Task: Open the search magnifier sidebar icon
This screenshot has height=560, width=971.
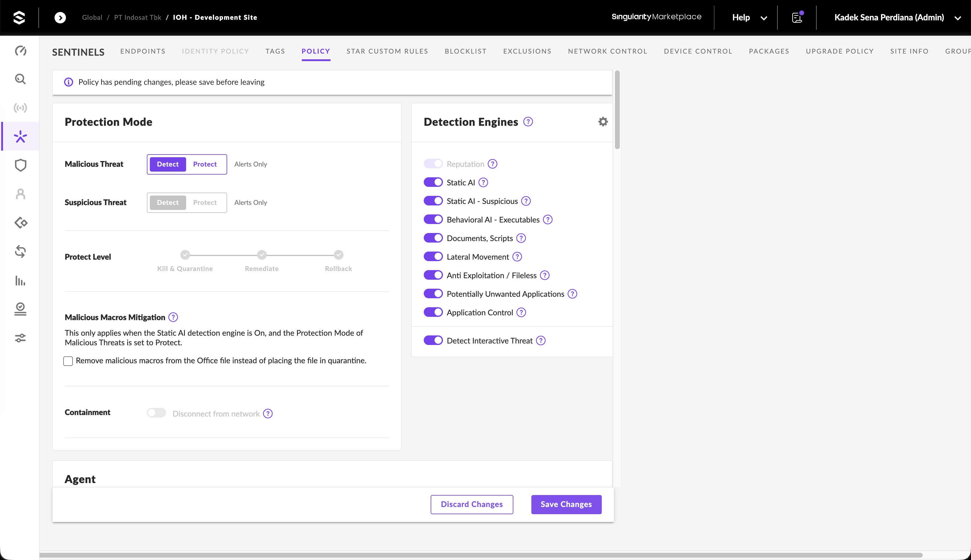Action: (x=20, y=79)
